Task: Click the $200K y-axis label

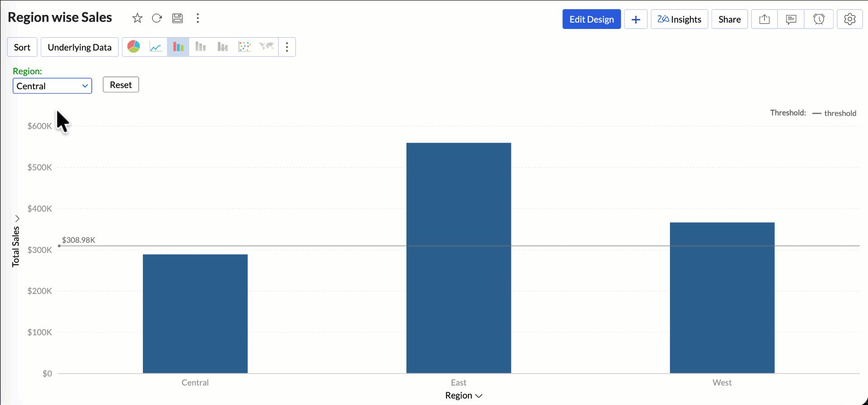Action: click(40, 291)
